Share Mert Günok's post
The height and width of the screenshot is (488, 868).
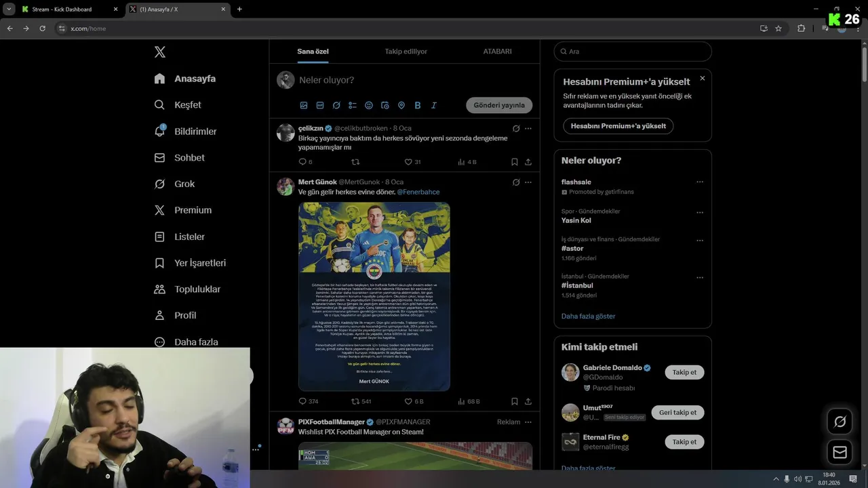(528, 401)
